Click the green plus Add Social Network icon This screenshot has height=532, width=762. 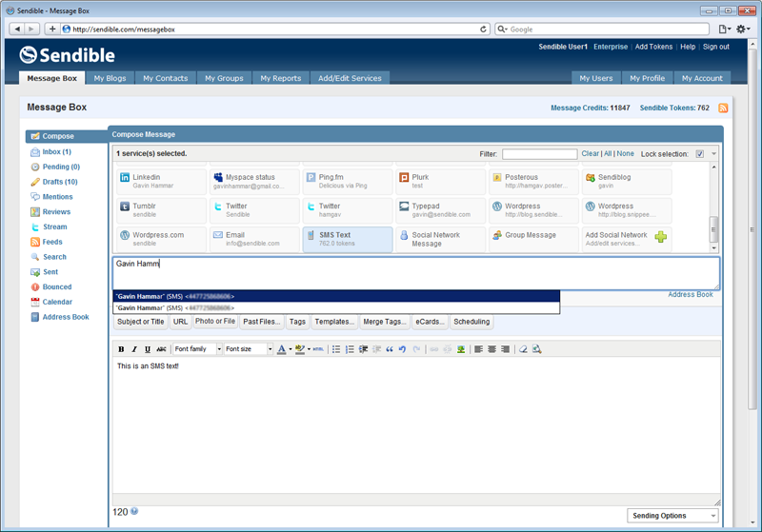coord(661,237)
